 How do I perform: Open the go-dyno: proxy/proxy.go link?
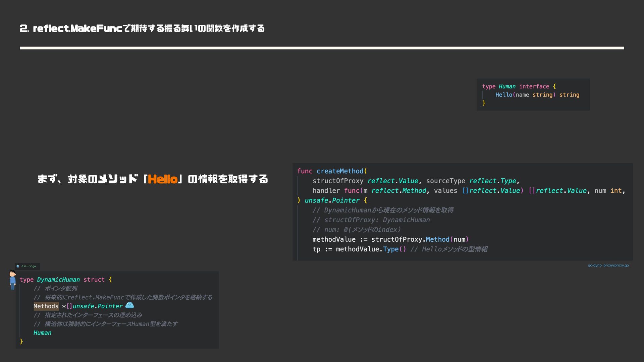click(608, 265)
